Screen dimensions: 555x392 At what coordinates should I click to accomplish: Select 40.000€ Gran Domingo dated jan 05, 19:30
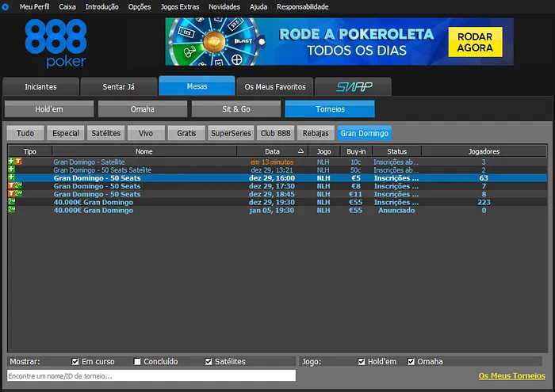click(x=94, y=211)
